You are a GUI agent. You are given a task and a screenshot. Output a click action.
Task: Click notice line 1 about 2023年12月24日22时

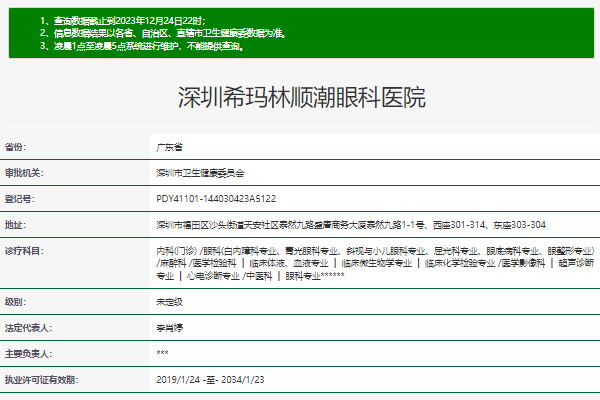click(x=122, y=21)
